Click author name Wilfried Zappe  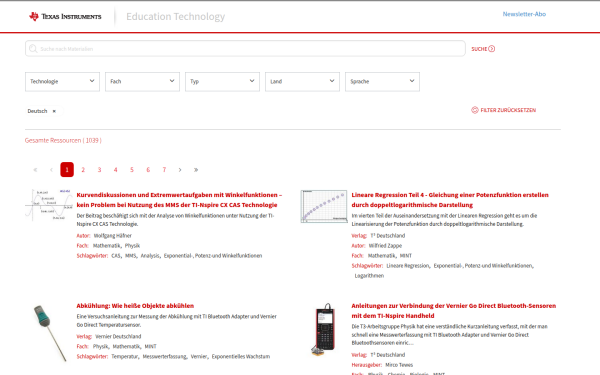385,246
